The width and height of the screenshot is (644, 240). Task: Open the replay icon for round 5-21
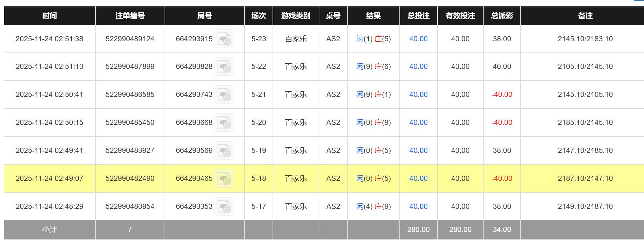coord(225,94)
